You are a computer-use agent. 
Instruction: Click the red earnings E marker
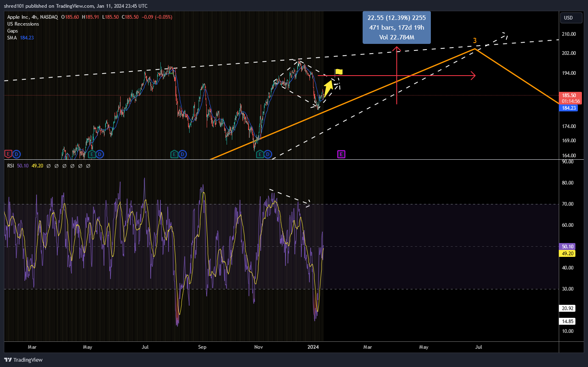click(8, 154)
